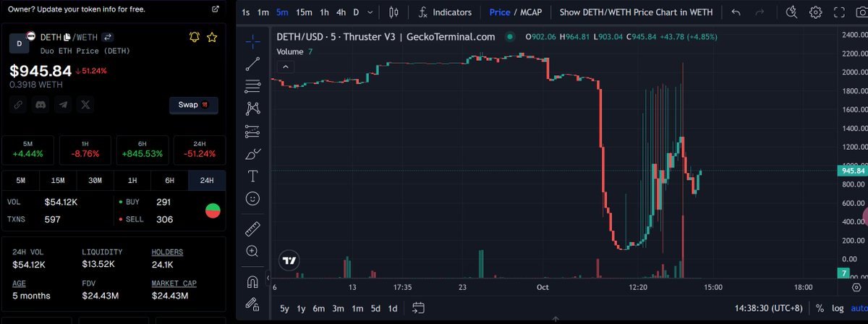
Task: Toggle the lock all drawings tool
Action: tap(252, 303)
